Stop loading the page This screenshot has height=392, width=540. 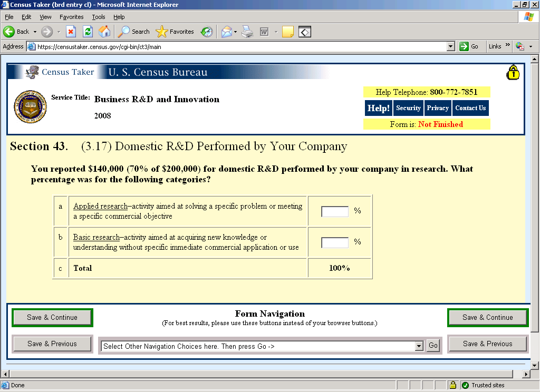click(x=71, y=32)
